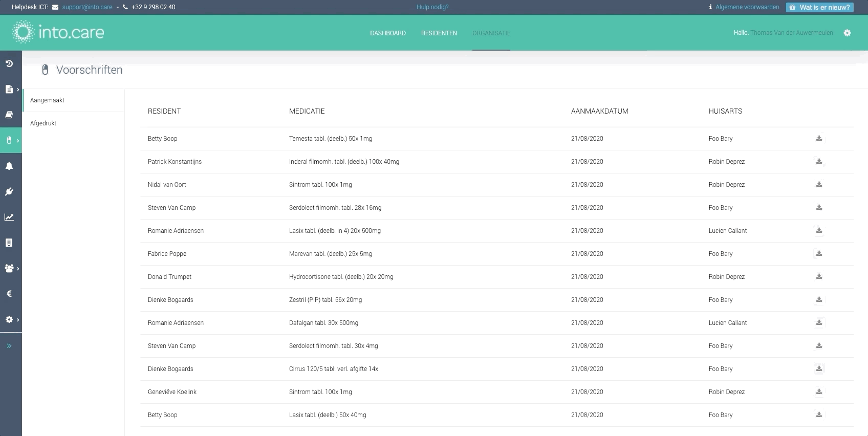
Task: Expand the sidebar with double chevron
Action: point(9,346)
